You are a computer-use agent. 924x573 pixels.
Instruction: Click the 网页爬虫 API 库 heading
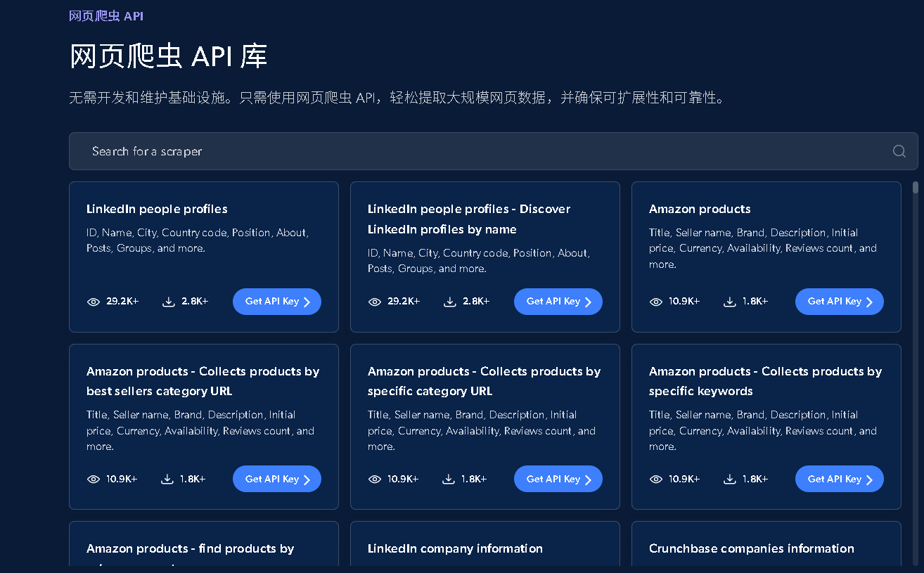click(168, 56)
